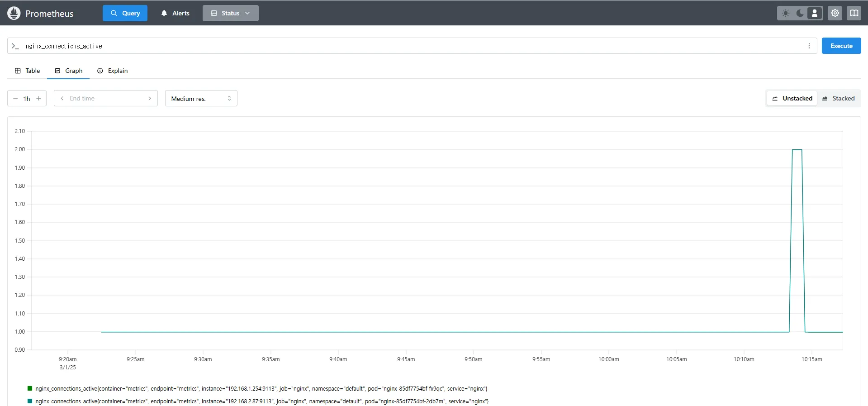Click the teal legend swatch for pod 2db7m
868x406 pixels.
30,401
